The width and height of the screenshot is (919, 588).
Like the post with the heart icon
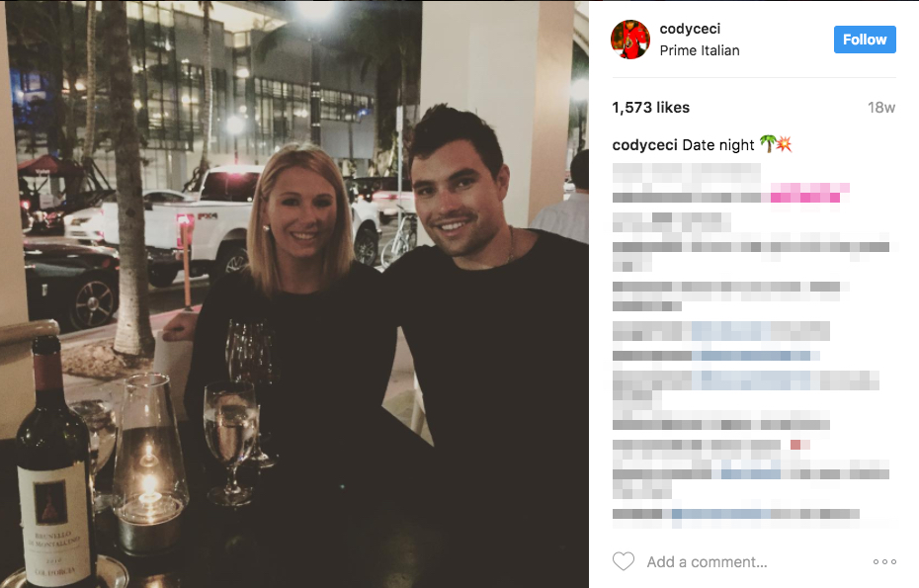pos(623,561)
